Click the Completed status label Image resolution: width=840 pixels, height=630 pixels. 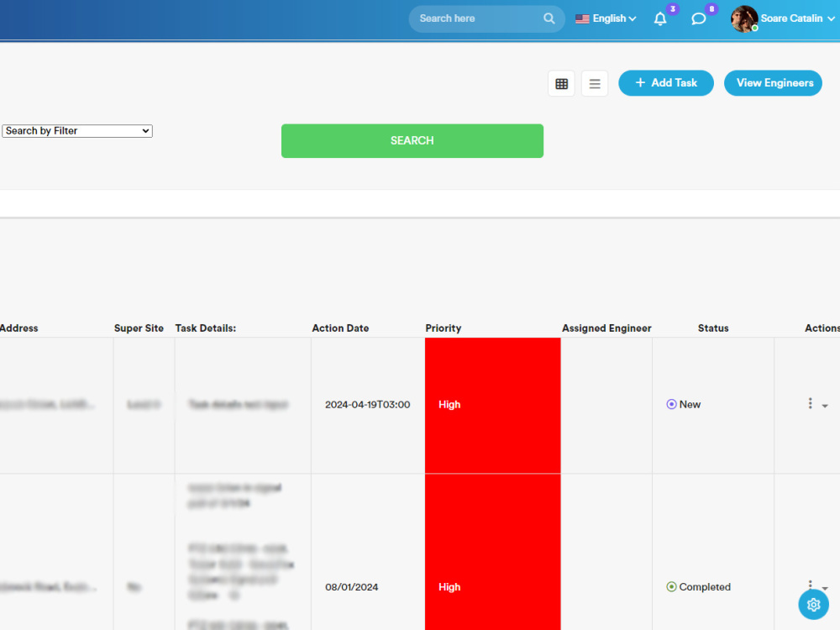705,587
